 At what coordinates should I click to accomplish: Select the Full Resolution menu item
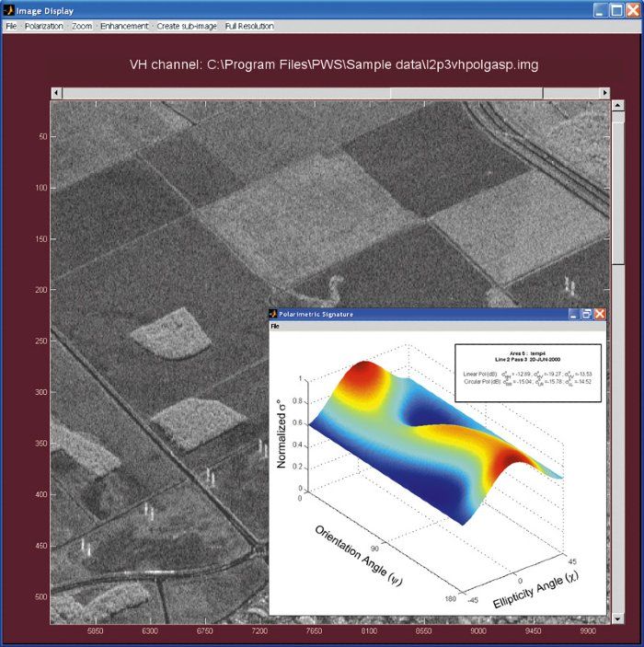249,26
